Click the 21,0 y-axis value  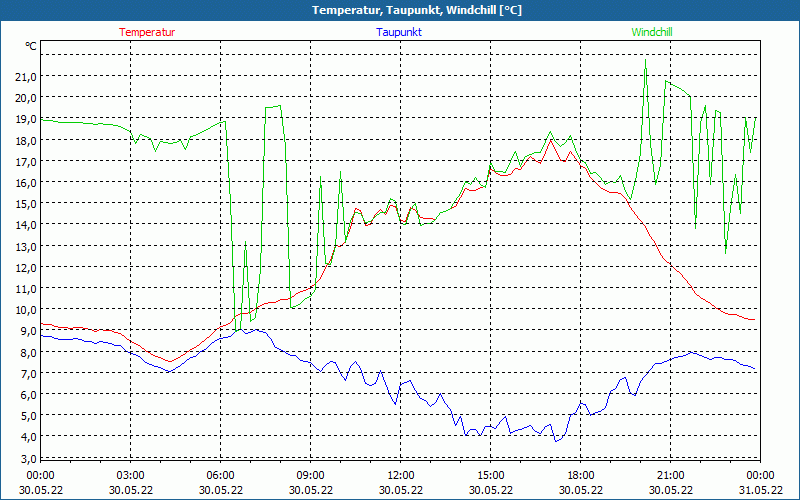coord(26,77)
